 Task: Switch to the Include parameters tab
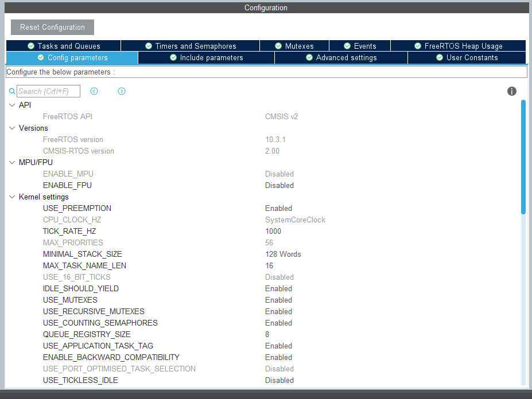tap(206, 57)
